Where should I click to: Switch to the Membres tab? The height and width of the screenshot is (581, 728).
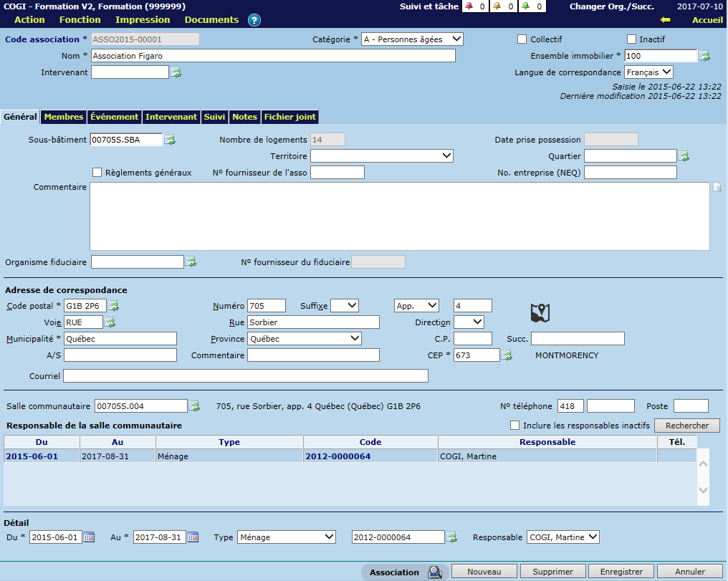click(x=64, y=117)
